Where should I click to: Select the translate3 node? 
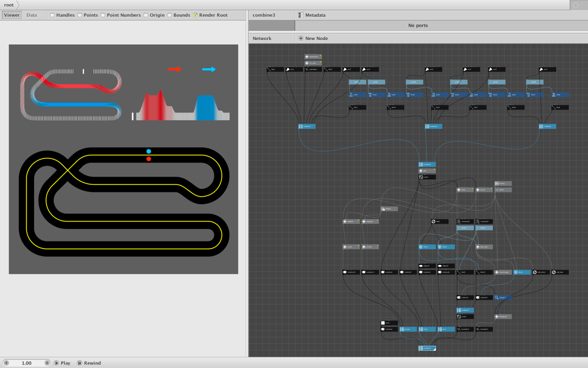point(484,329)
